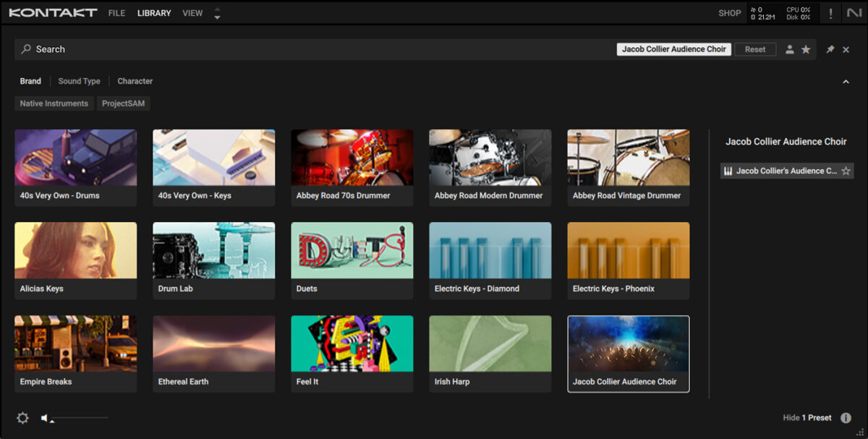
Task: Collapse the filter section with the chevron
Action: click(x=846, y=82)
